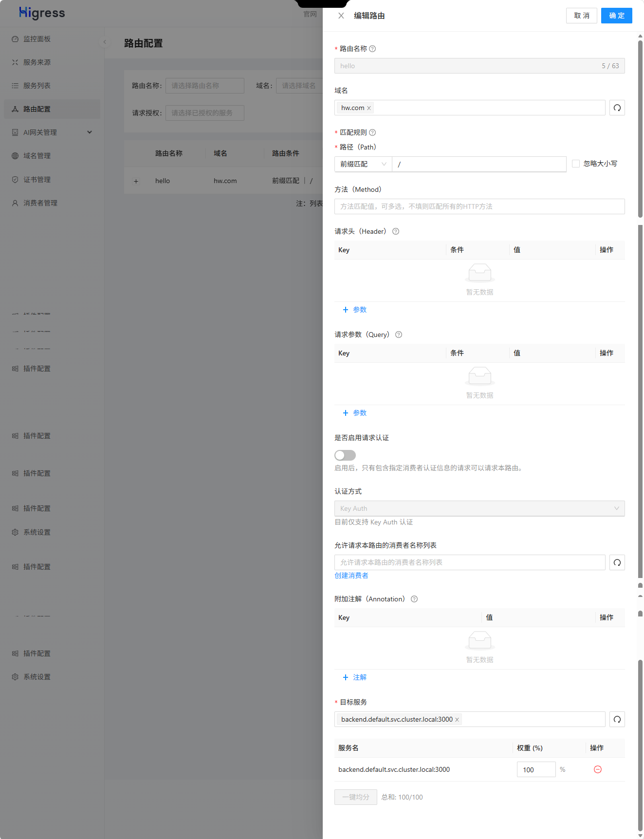The height and width of the screenshot is (839, 644).
Task: Click the help icon next to 路由名称
Action: coord(372,49)
